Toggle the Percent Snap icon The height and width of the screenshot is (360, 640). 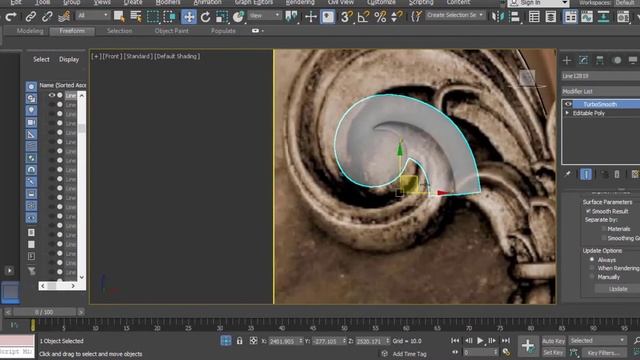click(x=380, y=17)
